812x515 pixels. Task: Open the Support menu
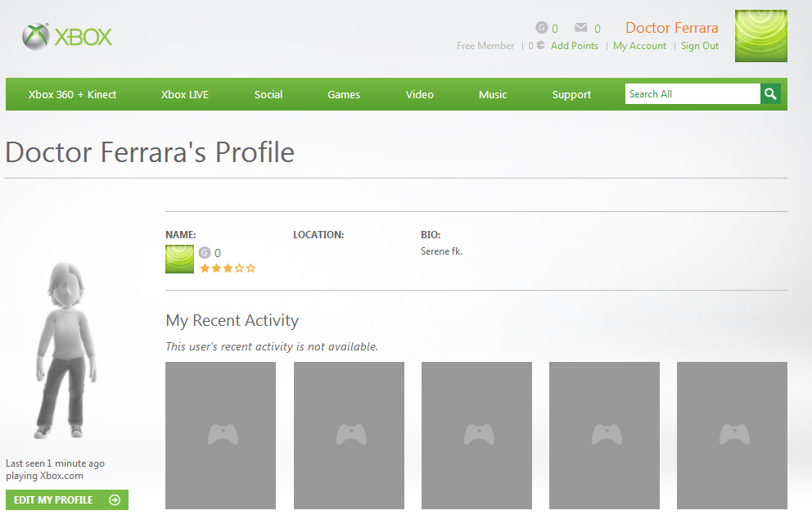(571, 94)
